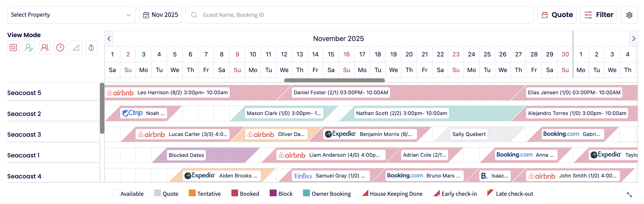Open the settings gear icon
The height and width of the screenshot is (204, 644).
click(629, 15)
